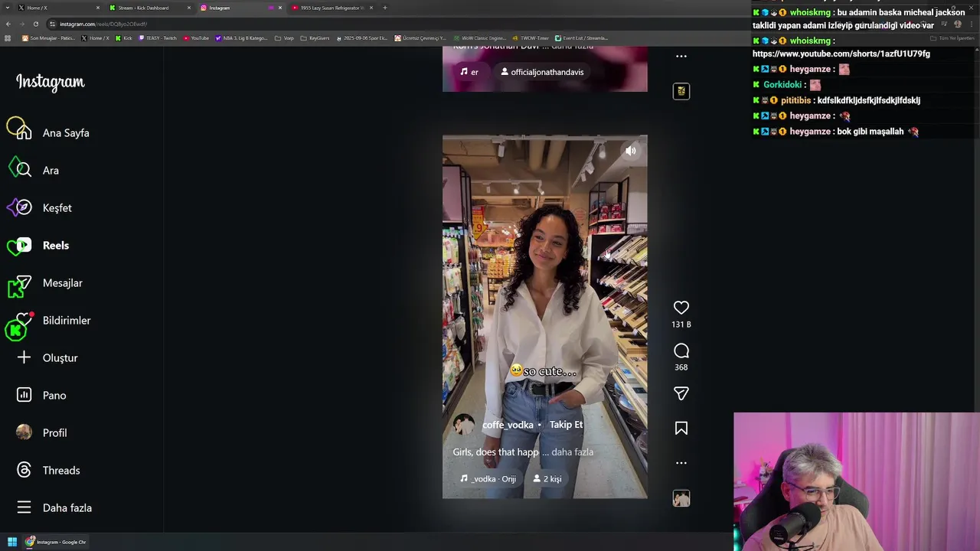The height and width of the screenshot is (551, 980).
Task: Open the Reels icon in sidebar
Action: coord(24,245)
